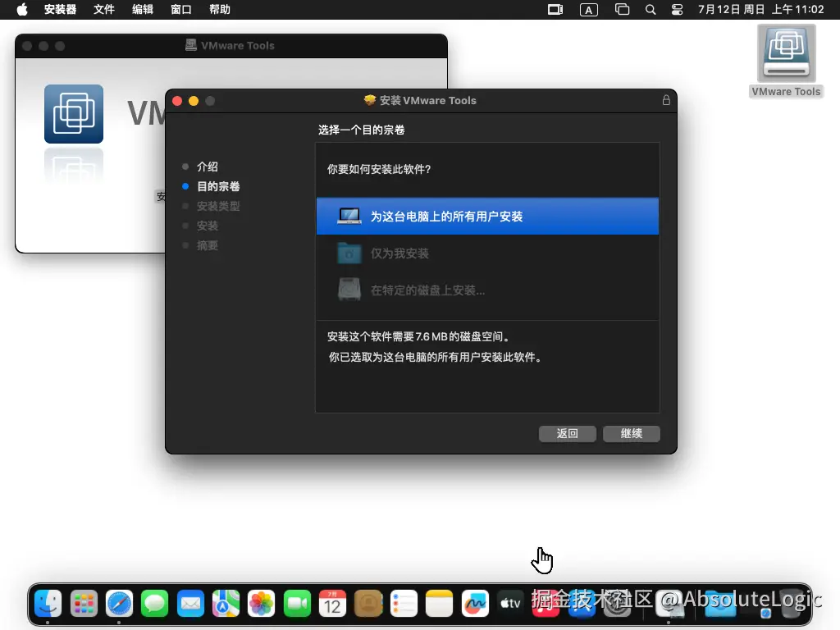Screen dimensions: 840x630
Task: Open the 安装器 menu
Action: [60, 10]
